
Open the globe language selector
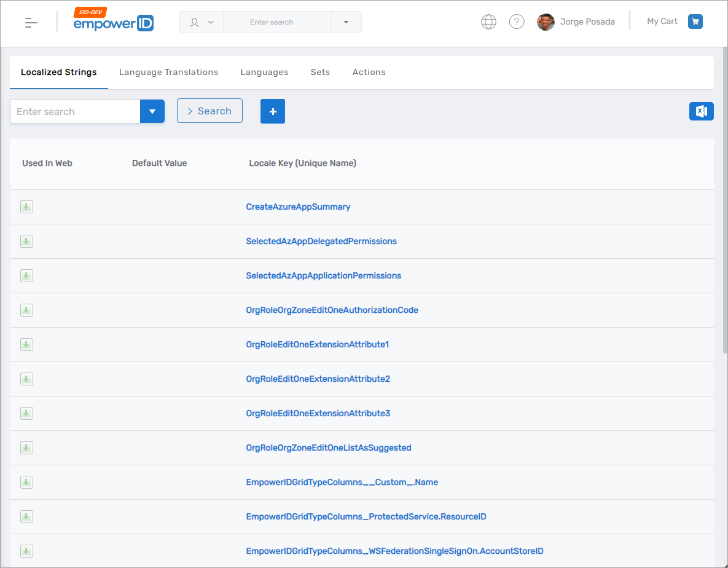click(488, 22)
